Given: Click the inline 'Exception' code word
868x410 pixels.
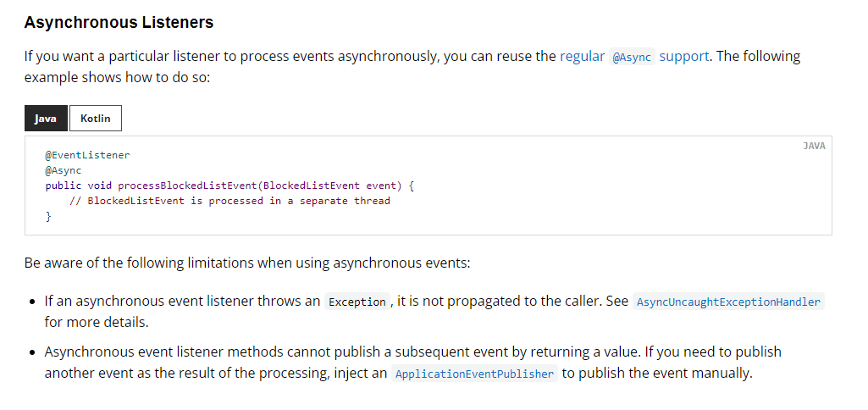Looking at the screenshot, I should (x=357, y=302).
